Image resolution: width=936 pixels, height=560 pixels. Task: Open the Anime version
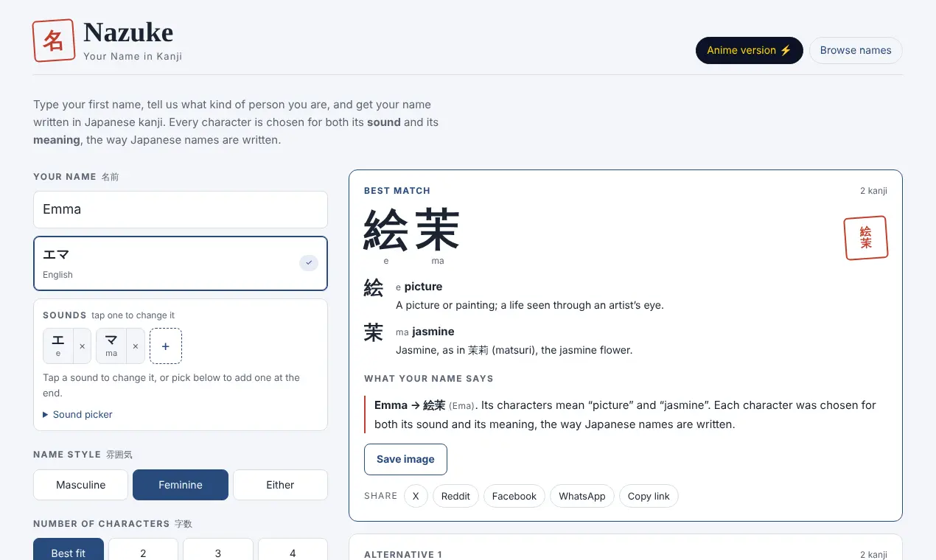pos(750,50)
